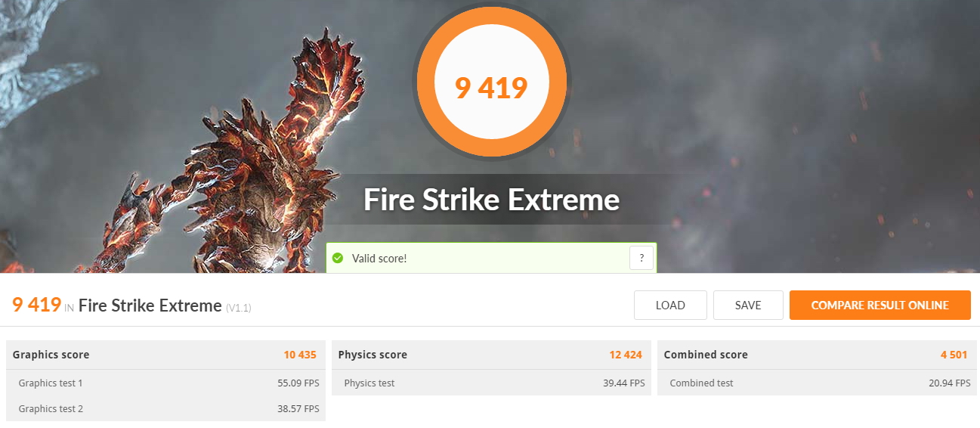980x428 pixels.
Task: Select the Combined test row
Action: (817, 383)
